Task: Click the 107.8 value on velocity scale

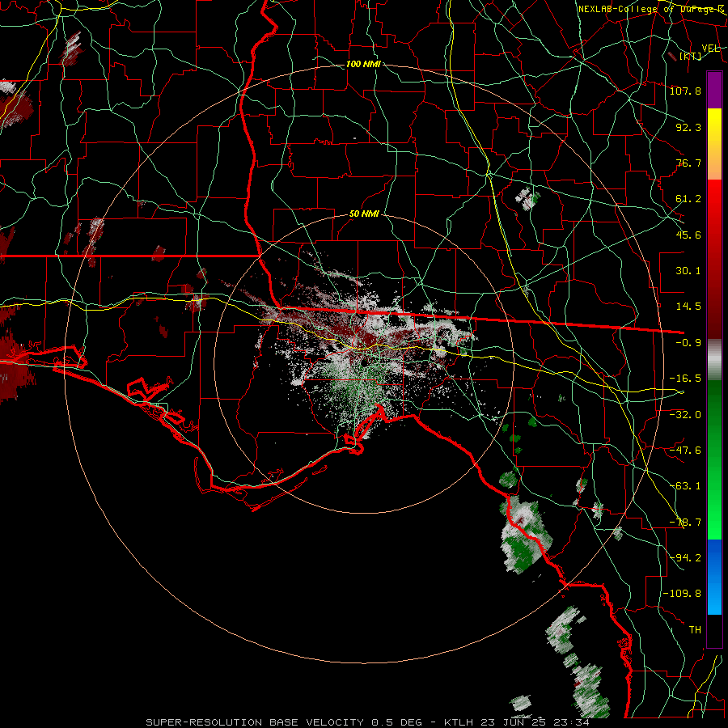Action: pos(685,91)
